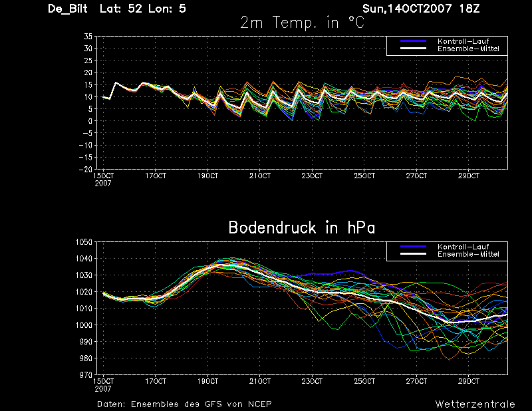The image size is (532, 411).
Task: Click "Daten: Ensembles des GFS von NCEP" caption
Action: point(184,404)
